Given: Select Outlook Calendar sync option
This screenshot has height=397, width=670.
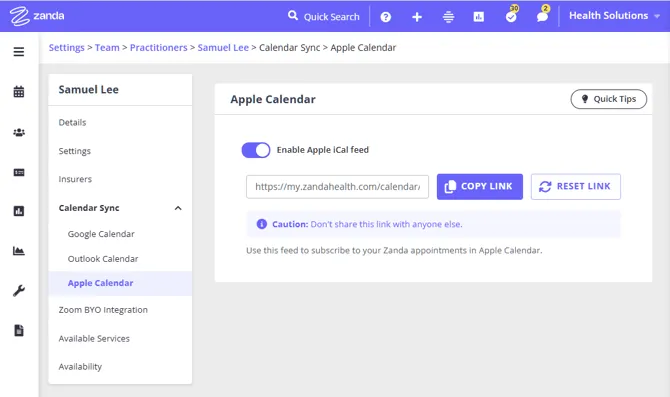Looking at the screenshot, I should pyautogui.click(x=103, y=259).
